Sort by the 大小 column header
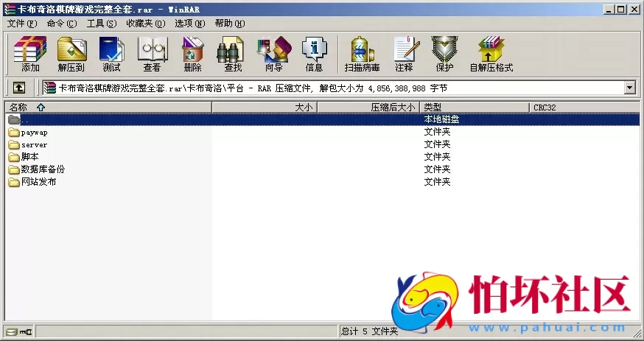 pyautogui.click(x=265, y=108)
